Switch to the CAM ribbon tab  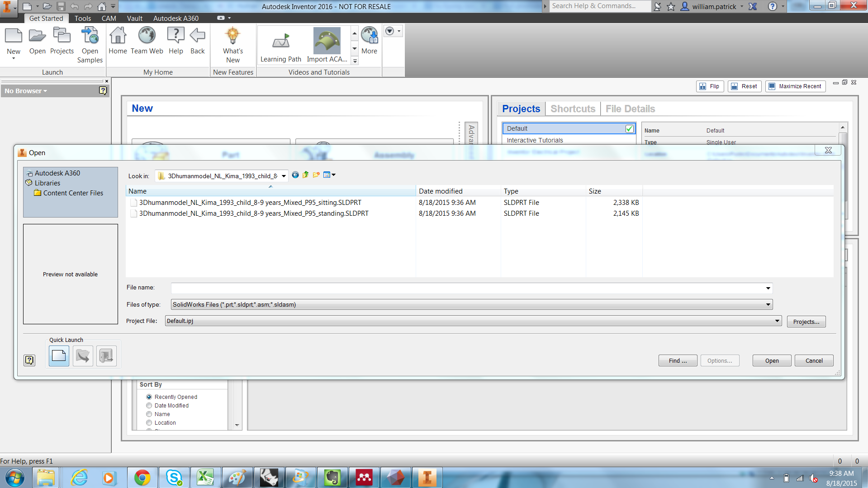(109, 18)
